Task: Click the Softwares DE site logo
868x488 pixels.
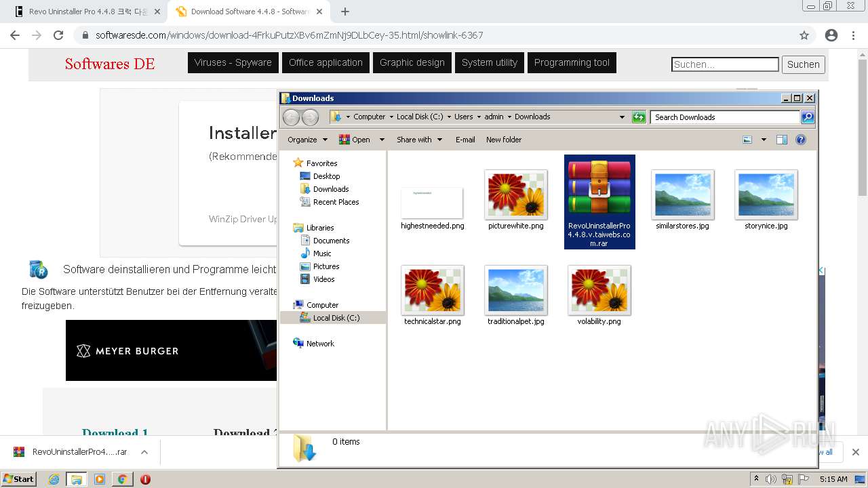Action: pos(110,64)
